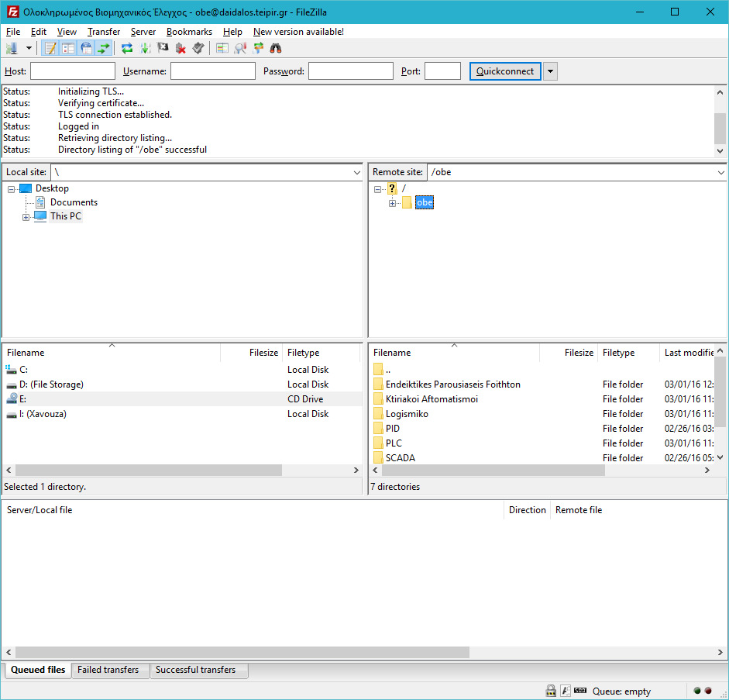Open the Server menu
The height and width of the screenshot is (700, 729).
point(143,32)
